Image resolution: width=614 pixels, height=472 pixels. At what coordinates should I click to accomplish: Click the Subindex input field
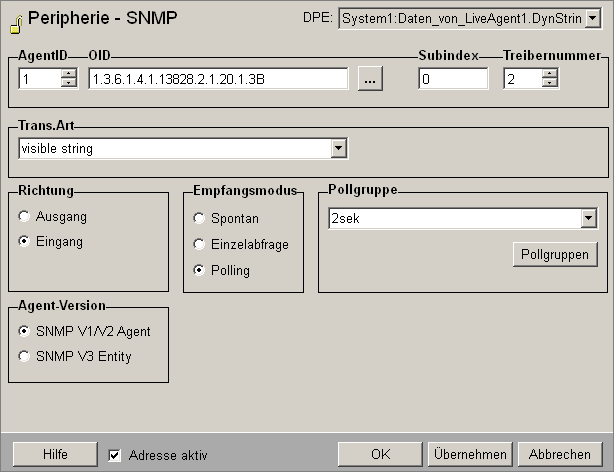click(453, 79)
